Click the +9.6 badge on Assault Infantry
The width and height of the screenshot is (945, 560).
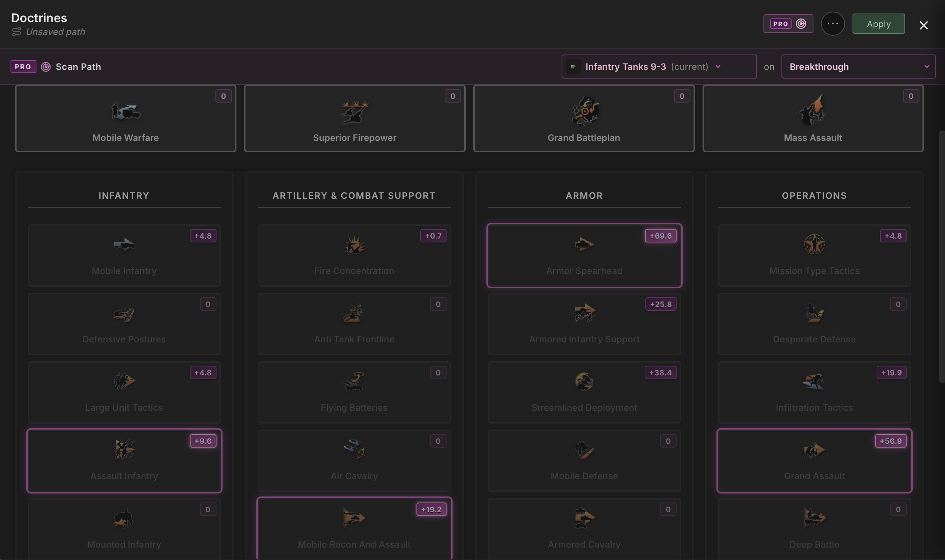[203, 441]
